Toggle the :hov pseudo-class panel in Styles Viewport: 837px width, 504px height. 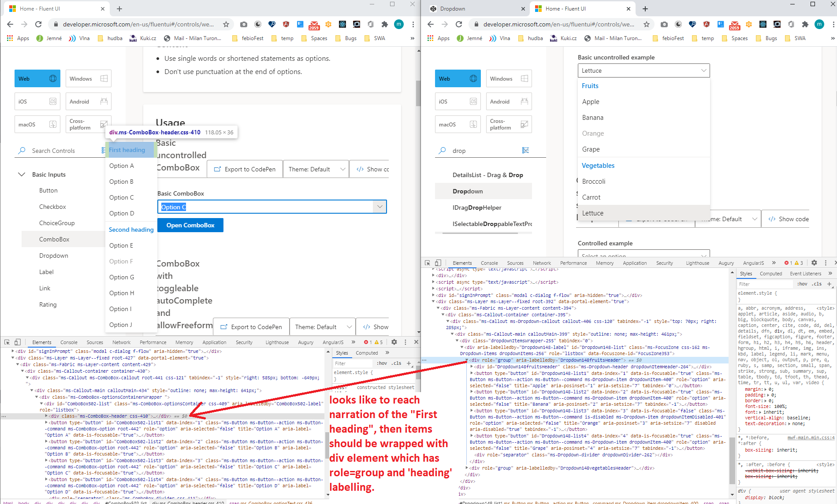click(383, 363)
